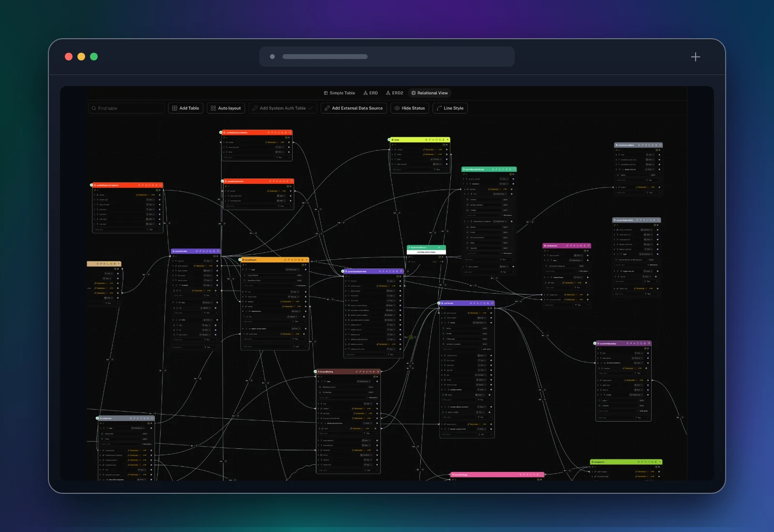Click the browser address bar
The width and height of the screenshot is (774, 532).
point(387,57)
